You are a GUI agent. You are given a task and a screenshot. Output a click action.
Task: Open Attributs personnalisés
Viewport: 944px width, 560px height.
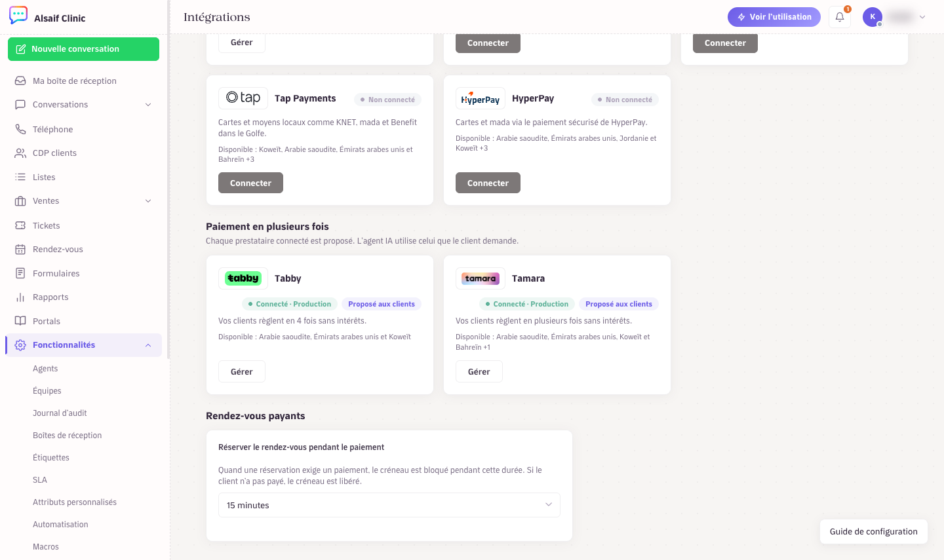coord(75,502)
